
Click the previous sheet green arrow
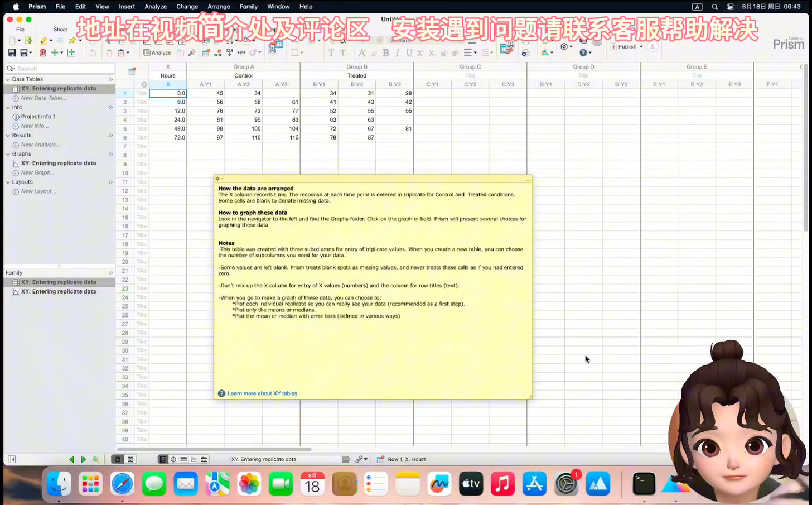tap(71, 459)
